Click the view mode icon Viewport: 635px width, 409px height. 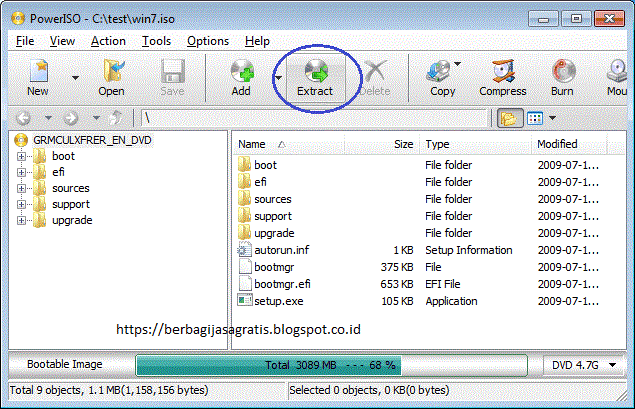(x=535, y=118)
